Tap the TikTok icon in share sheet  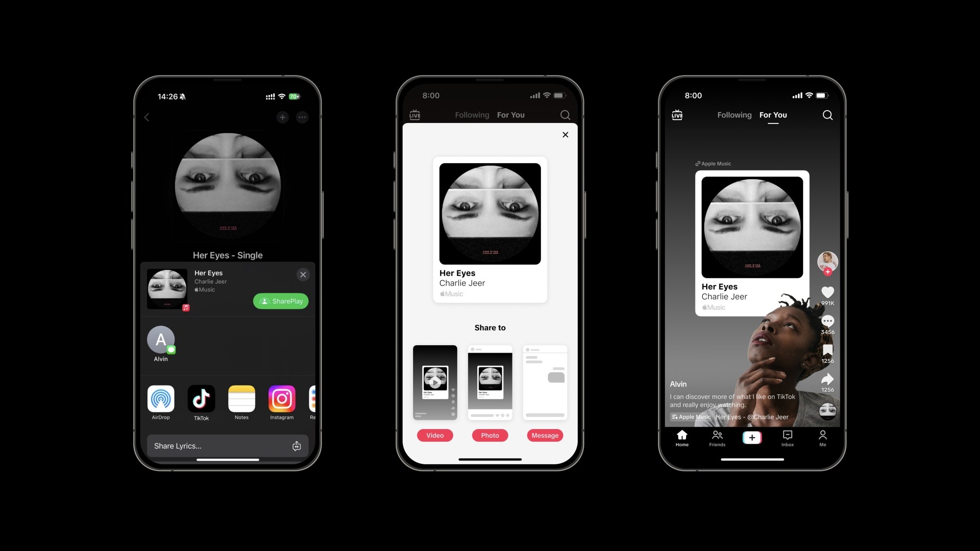click(x=201, y=399)
